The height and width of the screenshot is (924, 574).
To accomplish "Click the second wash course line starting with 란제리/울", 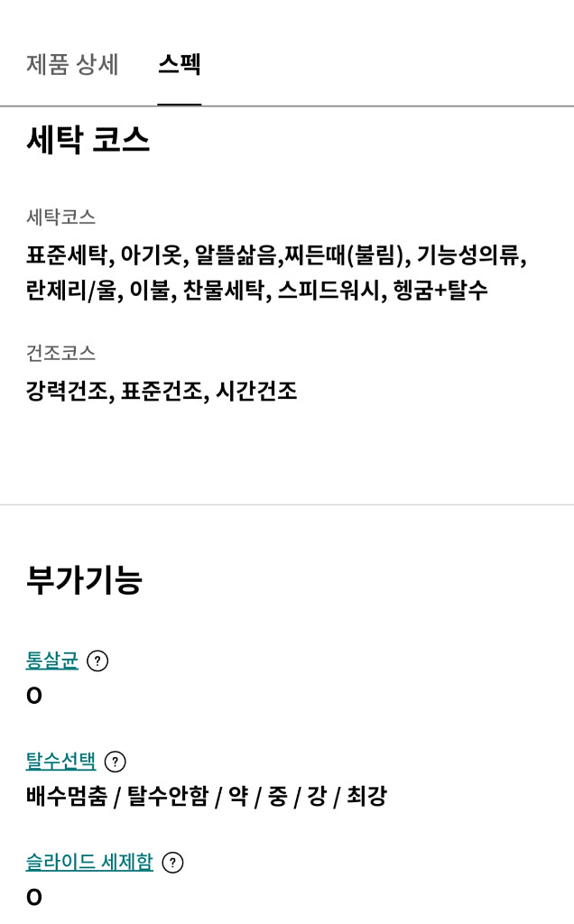I will point(257,291).
